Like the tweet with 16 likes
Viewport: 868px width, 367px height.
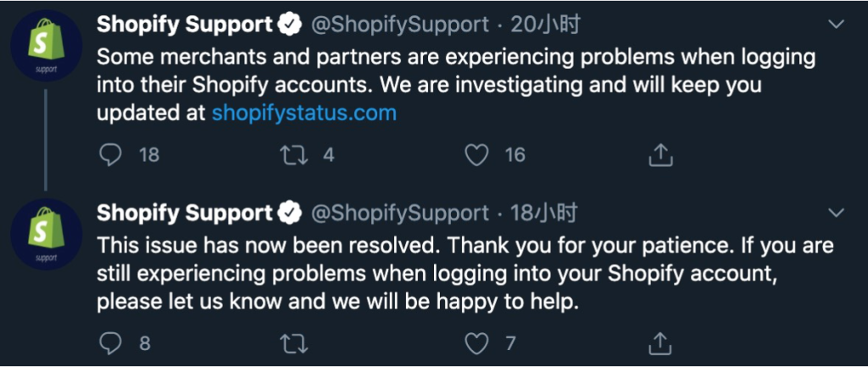[478, 154]
